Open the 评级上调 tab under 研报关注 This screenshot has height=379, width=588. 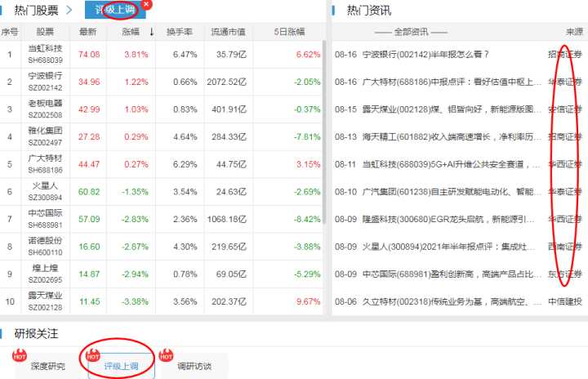coord(121,366)
